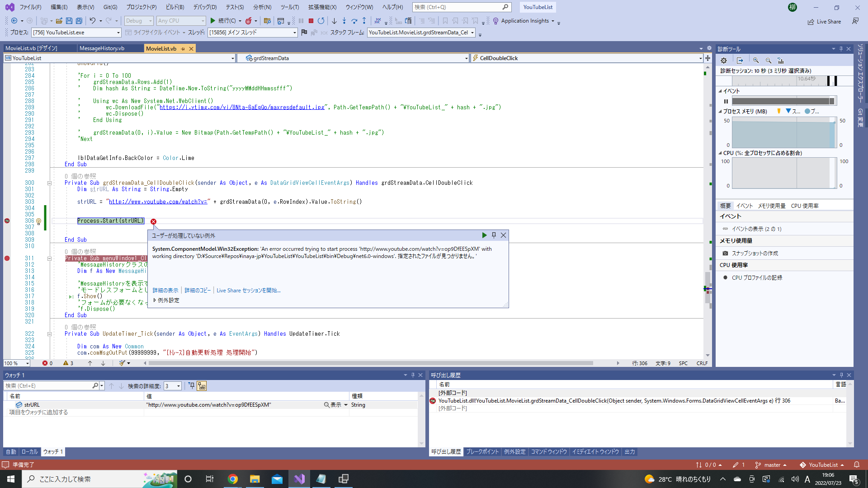Stop debugging with the red square icon

pyautogui.click(x=311, y=21)
